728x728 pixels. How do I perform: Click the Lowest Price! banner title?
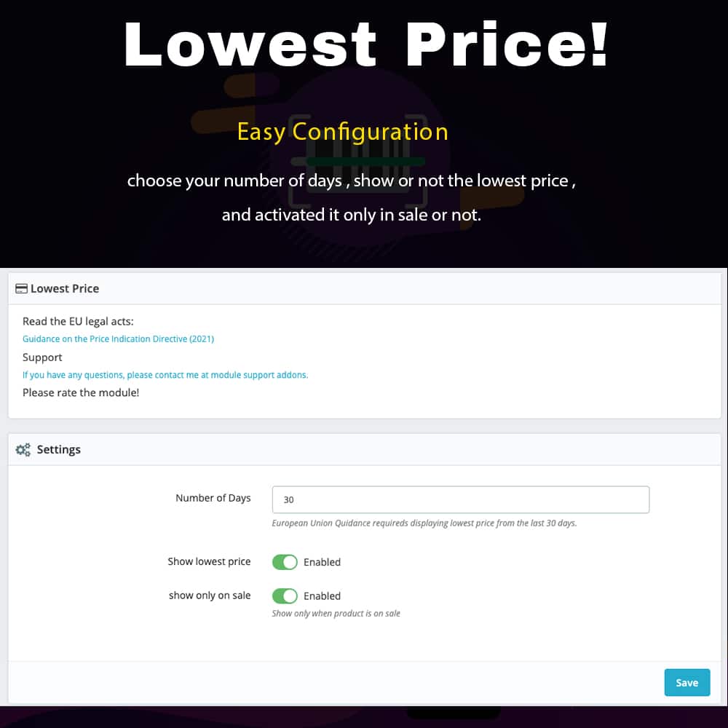(x=366, y=44)
